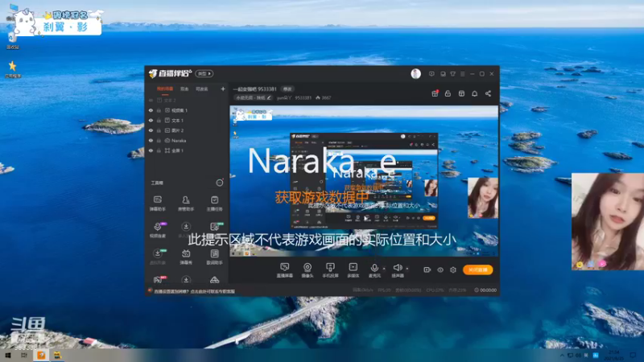Click the unlock padlock icon in header
644x362 pixels.
click(x=448, y=93)
